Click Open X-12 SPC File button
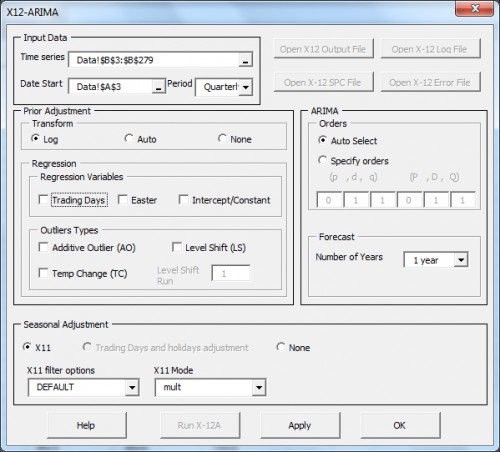500x452 pixels. [x=323, y=82]
